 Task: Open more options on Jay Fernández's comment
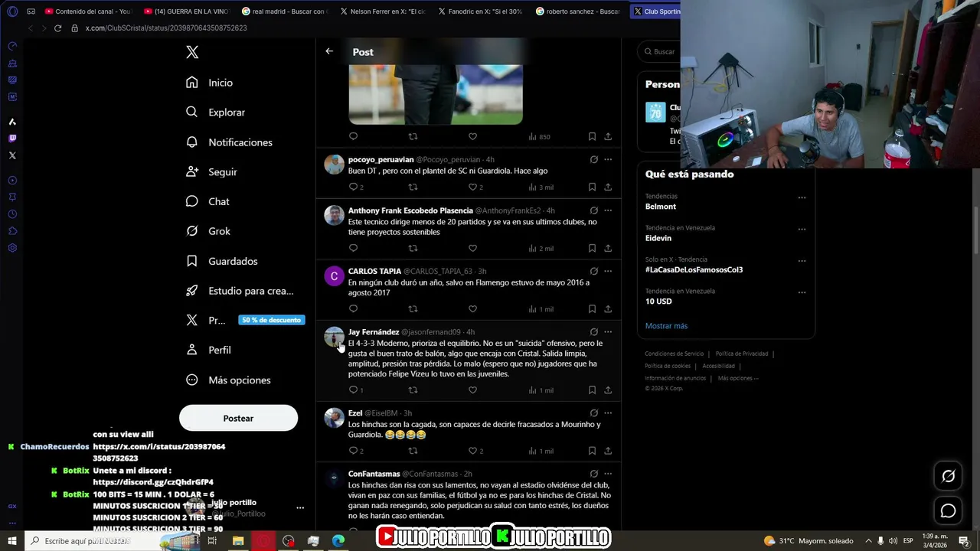tap(608, 332)
